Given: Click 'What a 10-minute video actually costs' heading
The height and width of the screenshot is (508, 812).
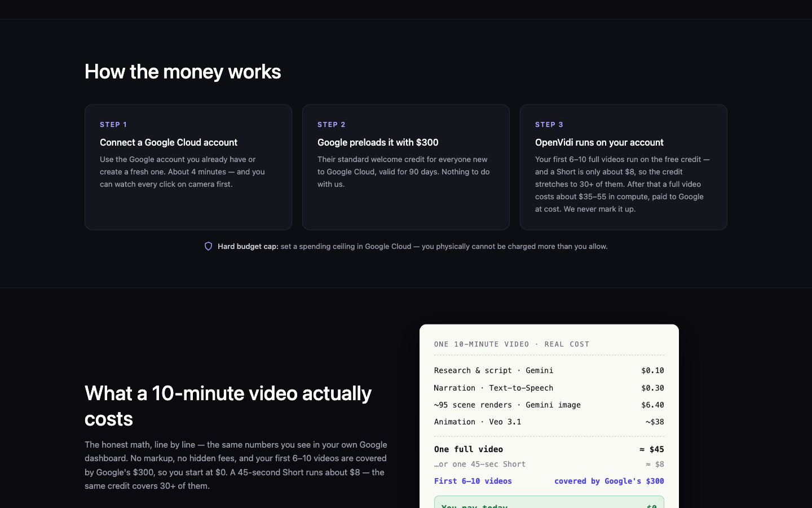Looking at the screenshot, I should 228,406.
